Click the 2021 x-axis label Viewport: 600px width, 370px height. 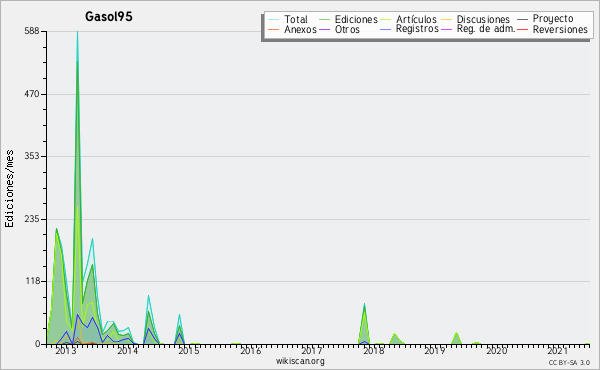558,350
